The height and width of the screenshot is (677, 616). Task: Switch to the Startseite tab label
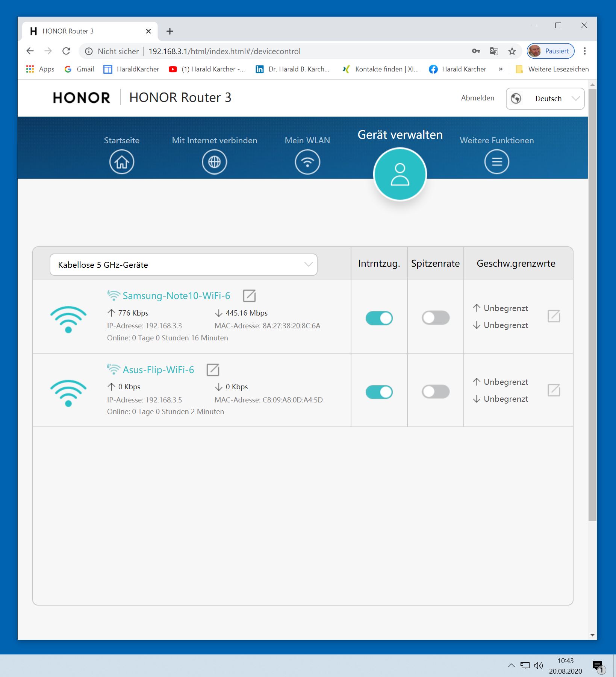click(x=121, y=140)
